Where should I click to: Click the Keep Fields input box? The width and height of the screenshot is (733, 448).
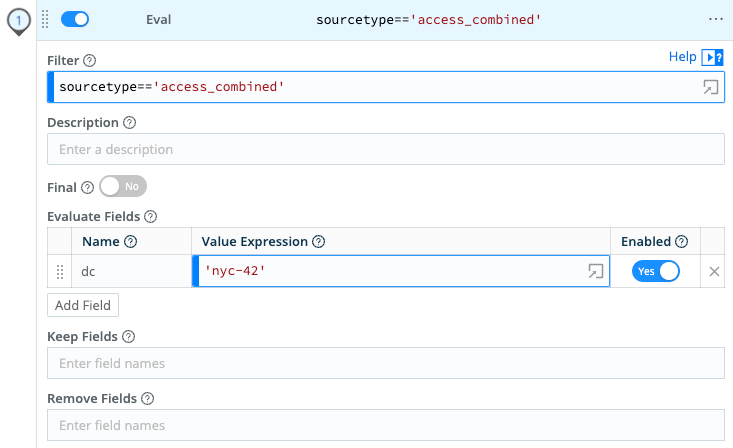point(385,363)
